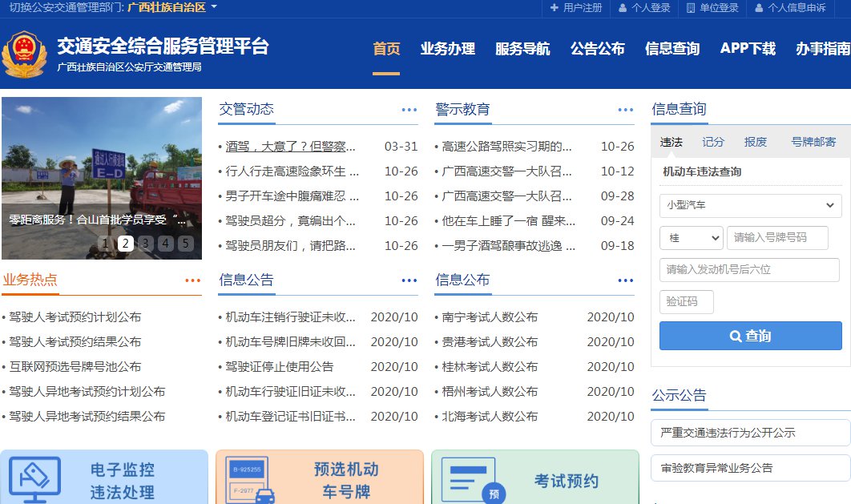Open the 电子监控违法处理 service tile
This screenshot has height=504, width=851.
[103, 479]
